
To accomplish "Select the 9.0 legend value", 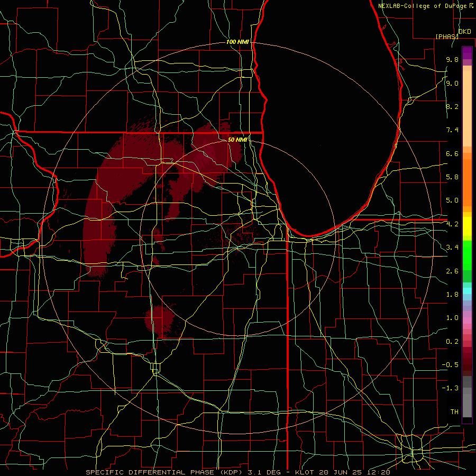I will click(x=452, y=83).
